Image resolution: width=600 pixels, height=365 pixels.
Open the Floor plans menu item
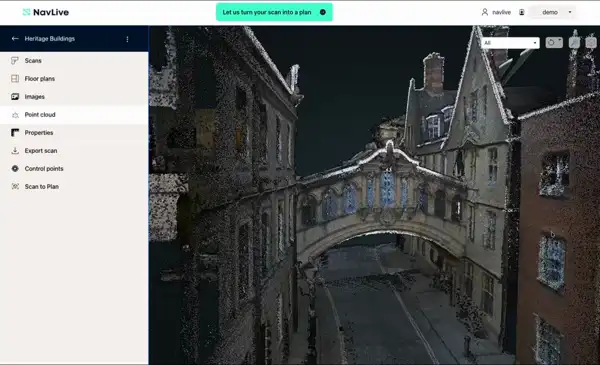[x=74, y=78]
